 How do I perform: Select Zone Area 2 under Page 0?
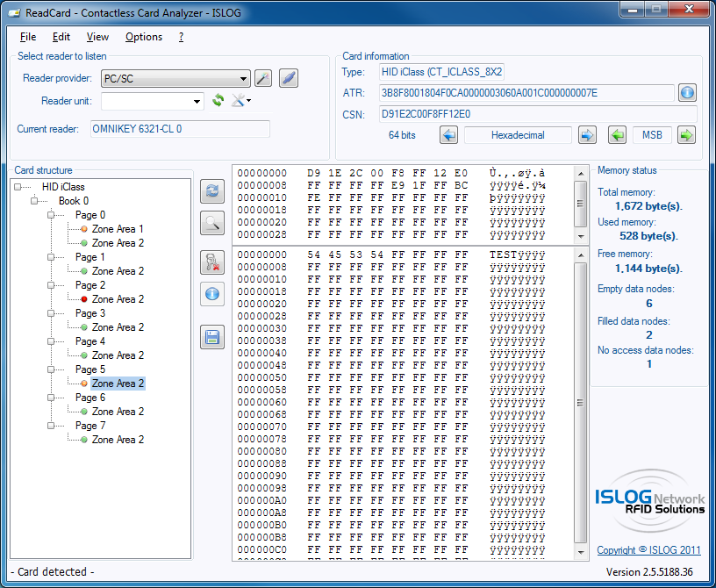pyautogui.click(x=118, y=243)
